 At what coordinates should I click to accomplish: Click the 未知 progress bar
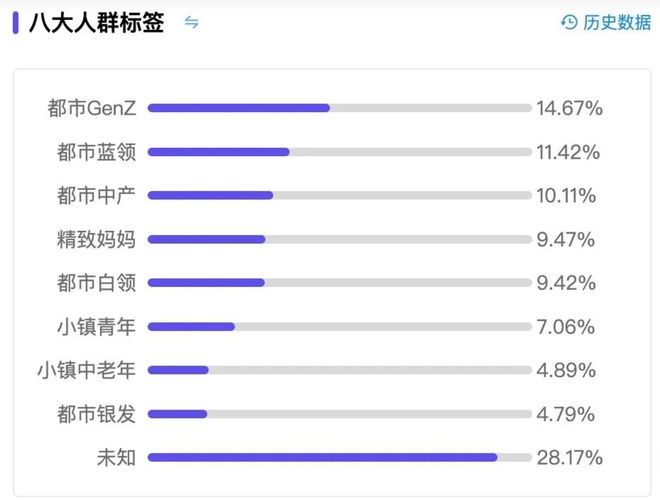[x=339, y=457]
